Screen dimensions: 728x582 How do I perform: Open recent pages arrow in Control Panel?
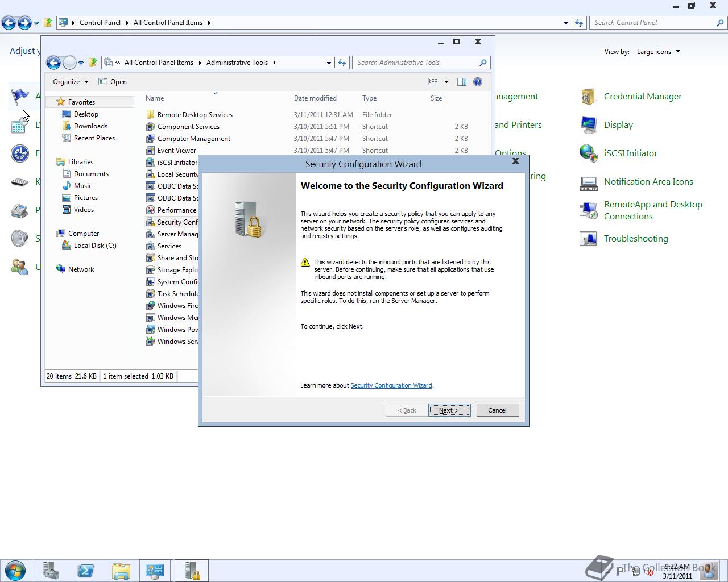pos(36,23)
